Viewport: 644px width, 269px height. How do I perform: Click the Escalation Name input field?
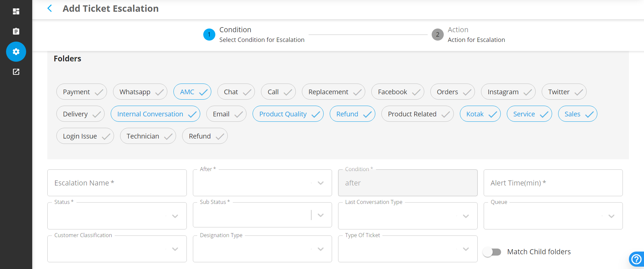tap(117, 183)
